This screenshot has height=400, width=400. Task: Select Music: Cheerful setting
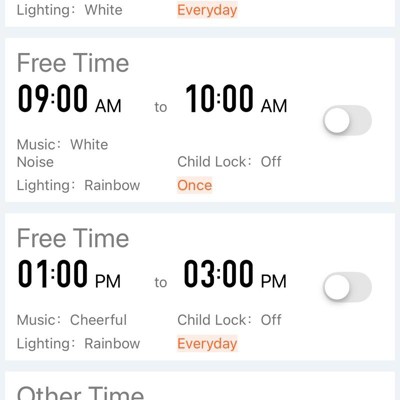72,320
